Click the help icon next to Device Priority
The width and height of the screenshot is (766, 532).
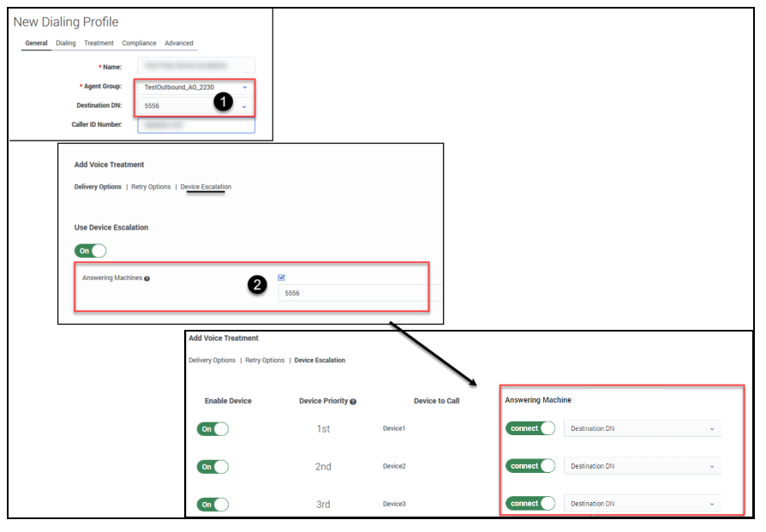(353, 401)
